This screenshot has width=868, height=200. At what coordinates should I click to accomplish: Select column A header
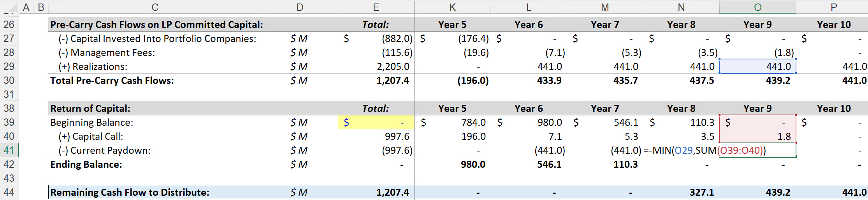(26, 7)
